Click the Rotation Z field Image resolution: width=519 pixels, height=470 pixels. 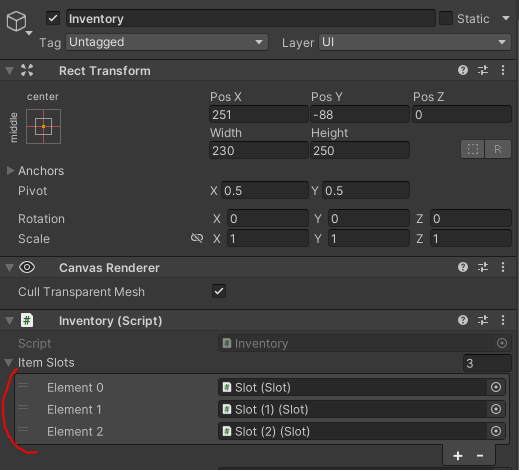point(471,218)
